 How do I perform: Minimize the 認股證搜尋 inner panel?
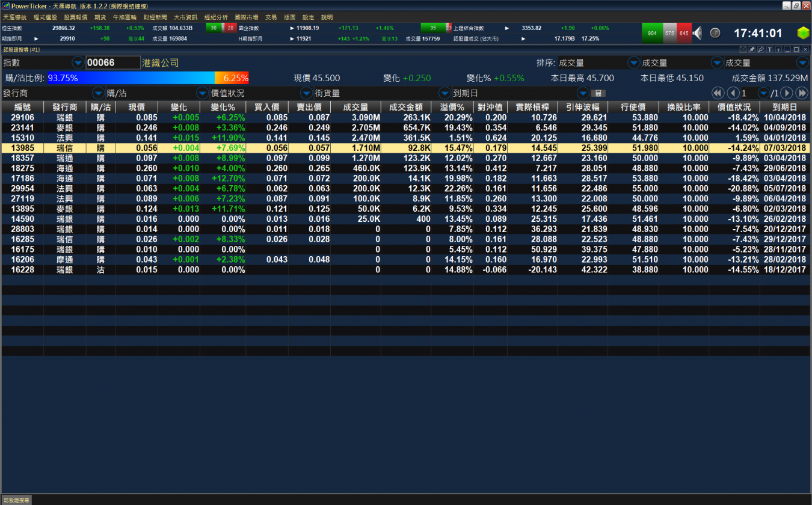(787, 49)
